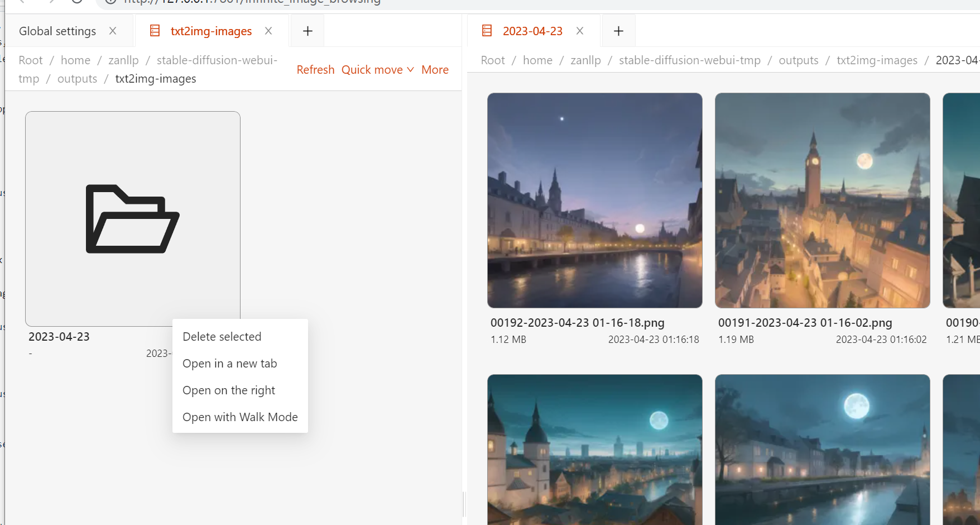Go to home in left breadcrumb
Screen dimensions: 980x525
click(x=75, y=60)
